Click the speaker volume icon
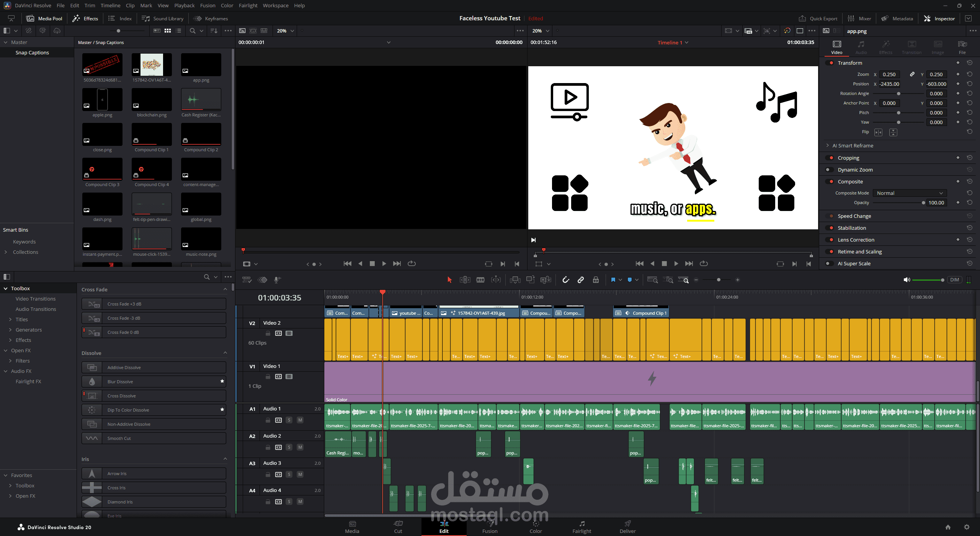The image size is (980, 536). click(x=906, y=280)
